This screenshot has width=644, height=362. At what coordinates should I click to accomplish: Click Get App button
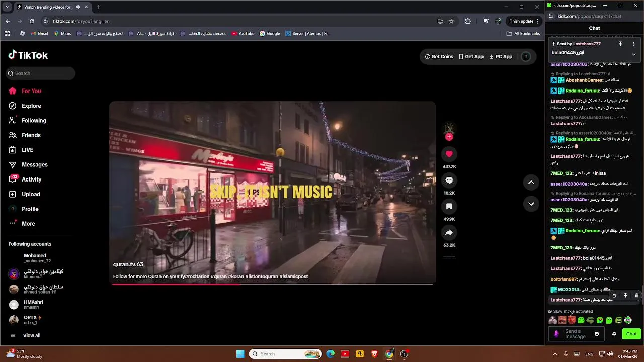471,57
